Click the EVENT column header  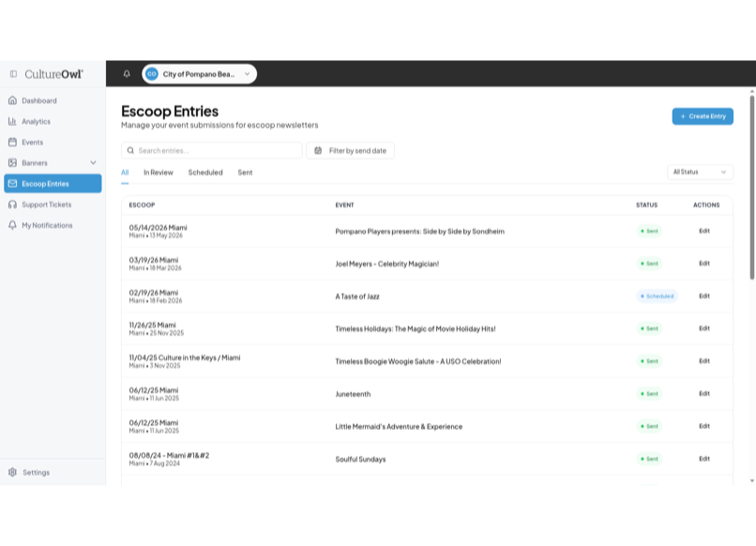pyautogui.click(x=345, y=205)
